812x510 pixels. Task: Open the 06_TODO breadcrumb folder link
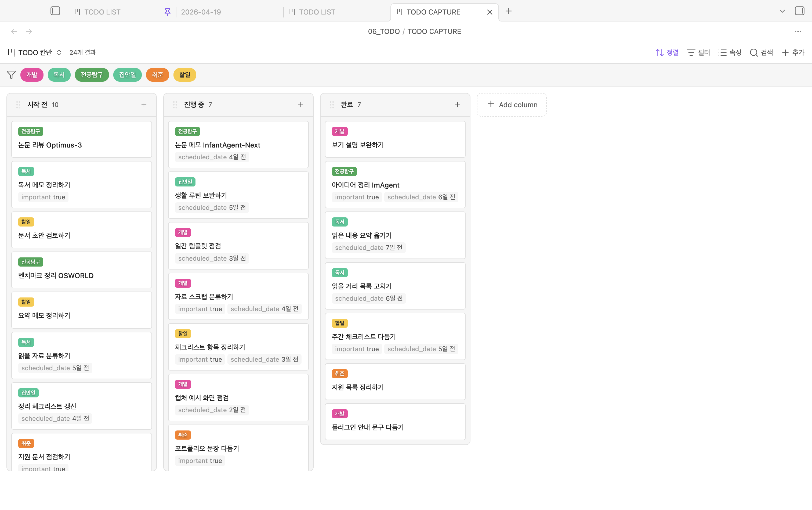tap(384, 31)
